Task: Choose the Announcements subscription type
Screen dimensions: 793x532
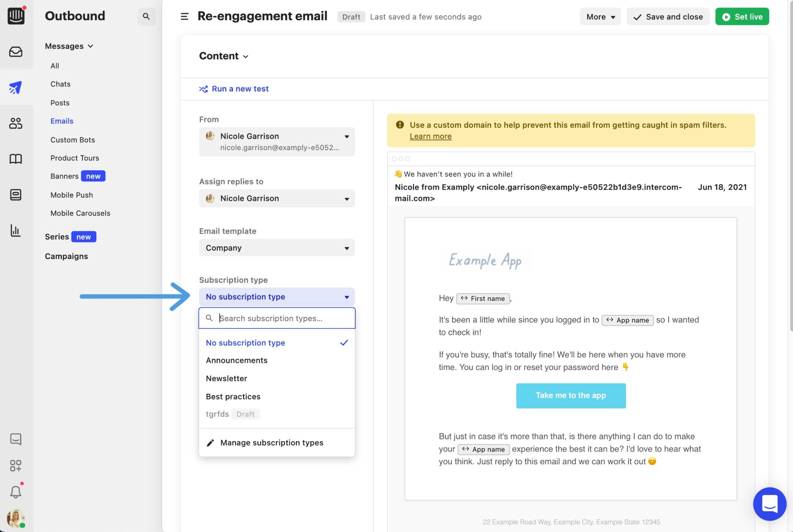Action: pos(277,360)
